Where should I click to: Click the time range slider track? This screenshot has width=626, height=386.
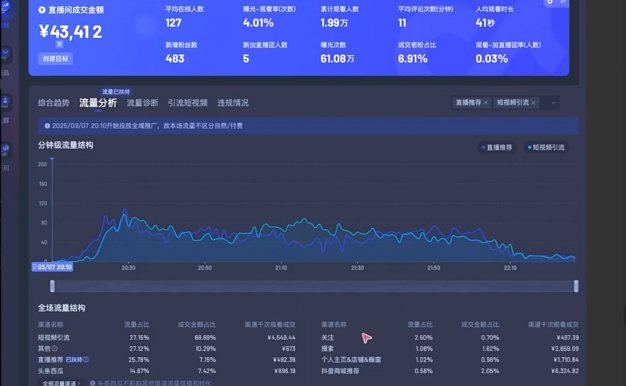[314, 286]
